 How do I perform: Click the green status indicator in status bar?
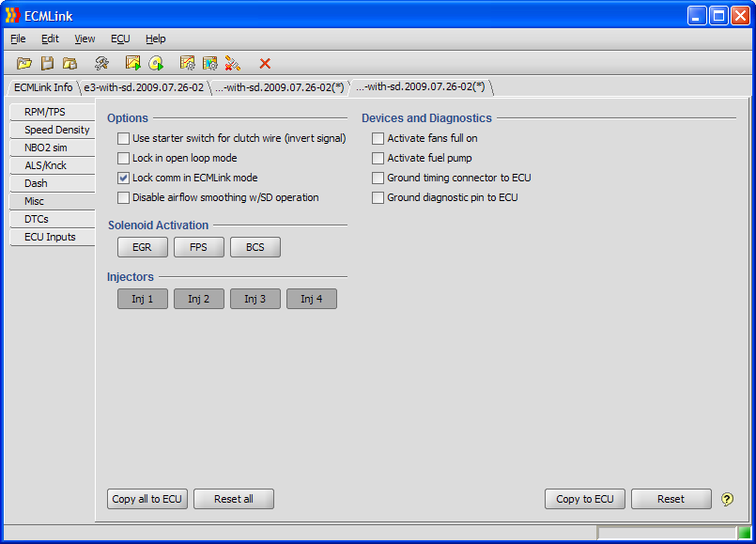(x=744, y=533)
